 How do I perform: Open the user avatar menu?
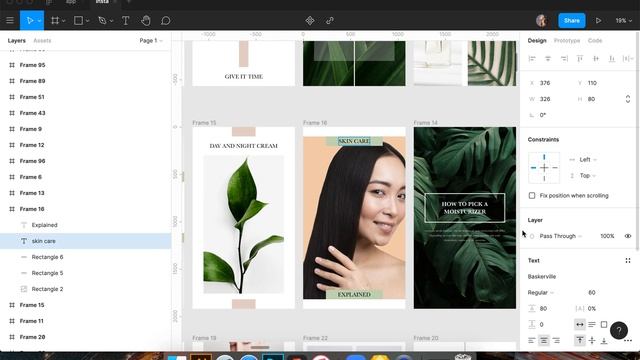(542, 20)
